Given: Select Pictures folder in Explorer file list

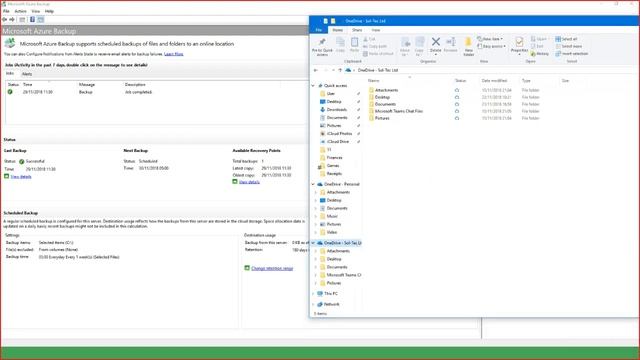Looking at the screenshot, I should pos(382,118).
